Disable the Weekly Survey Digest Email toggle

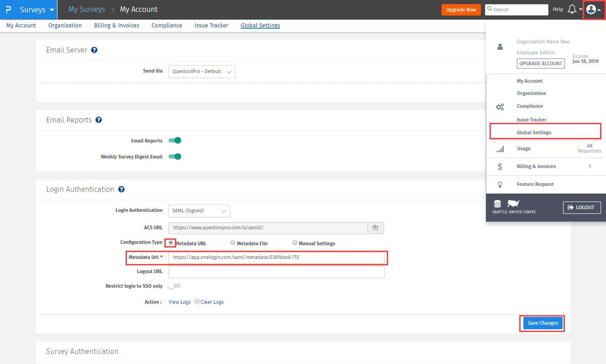coord(175,157)
